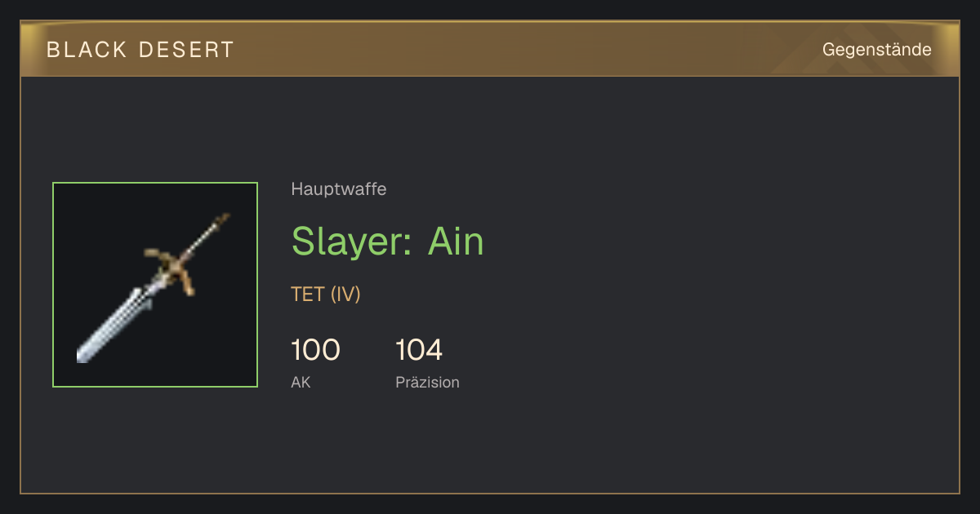Click the Präzision stat label
Screen dimensions: 980x514
pos(427,382)
